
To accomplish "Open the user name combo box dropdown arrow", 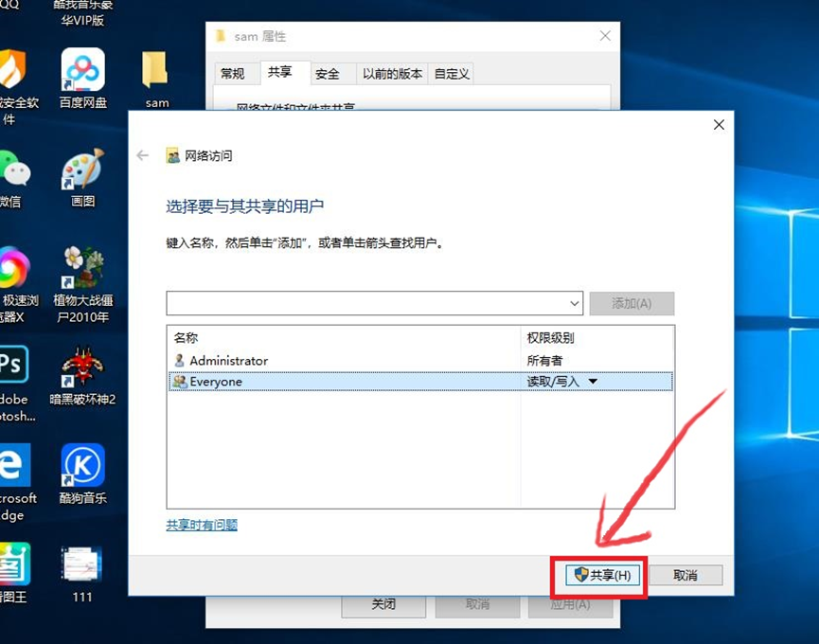I will coord(575,303).
